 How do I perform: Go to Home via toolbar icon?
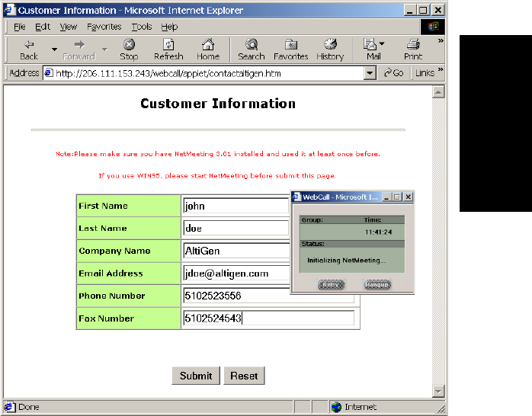click(x=207, y=45)
